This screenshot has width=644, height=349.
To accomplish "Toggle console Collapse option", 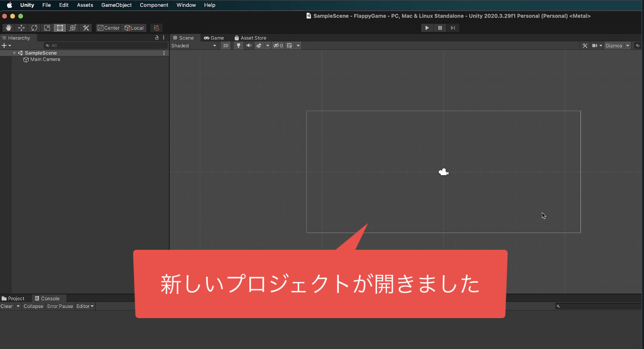I will (33, 306).
